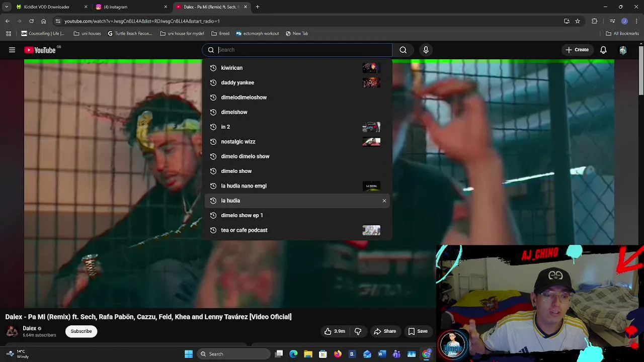This screenshot has width=644, height=362.
Task: Open thumbnail beside 'kiwirican' suggestion
Action: click(371, 68)
